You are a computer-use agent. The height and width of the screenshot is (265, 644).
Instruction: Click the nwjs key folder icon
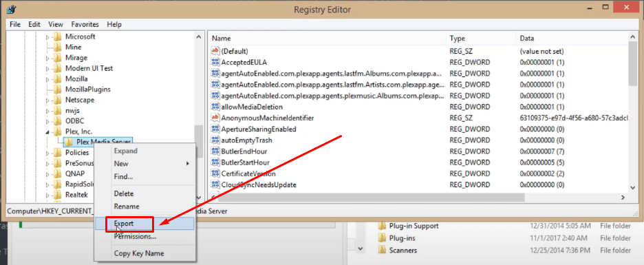[58, 111]
